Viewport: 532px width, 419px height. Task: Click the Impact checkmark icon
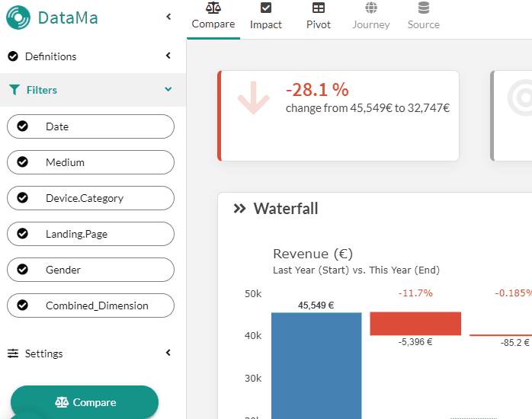pos(266,8)
